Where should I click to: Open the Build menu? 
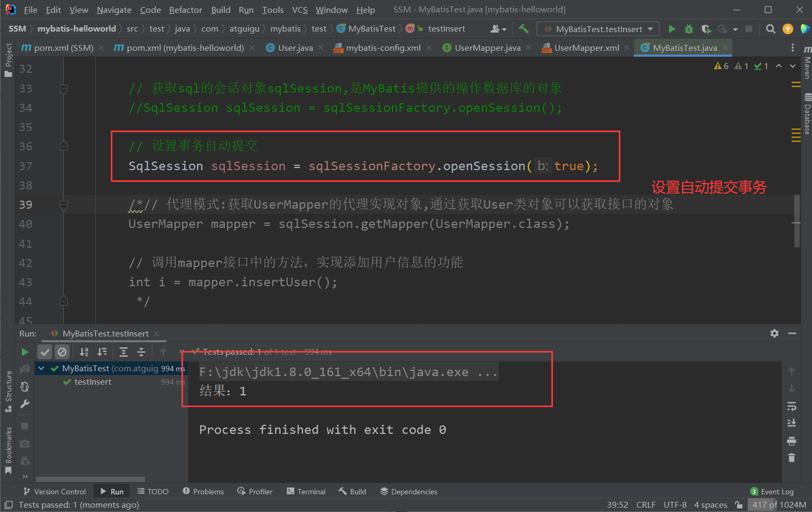[221, 10]
